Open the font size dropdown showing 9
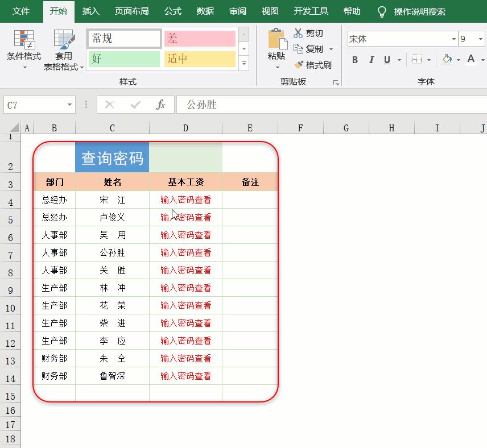Viewport: 487px width, 448px height. pos(481,38)
